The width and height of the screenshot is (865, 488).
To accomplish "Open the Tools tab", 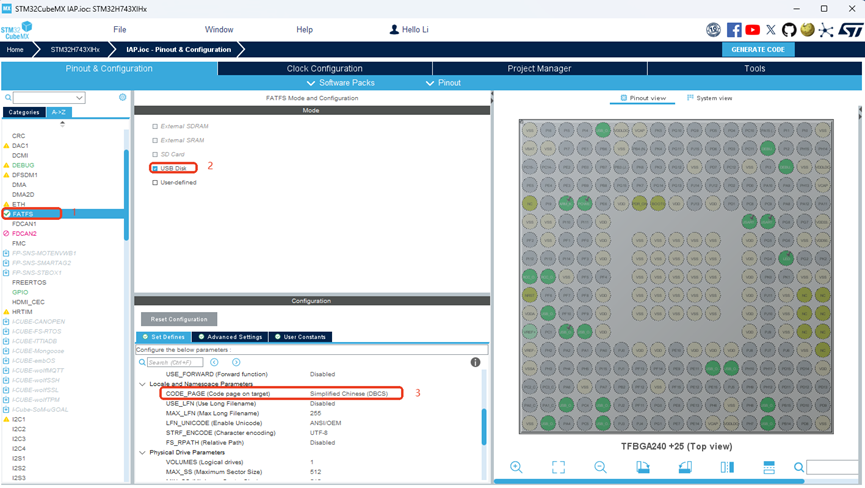I will pyautogui.click(x=754, y=68).
